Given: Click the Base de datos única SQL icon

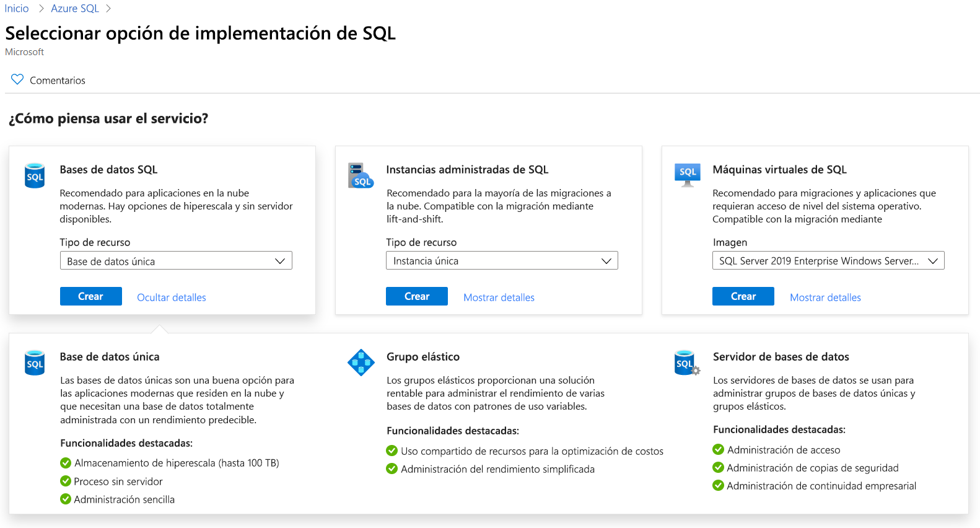Looking at the screenshot, I should [x=35, y=363].
